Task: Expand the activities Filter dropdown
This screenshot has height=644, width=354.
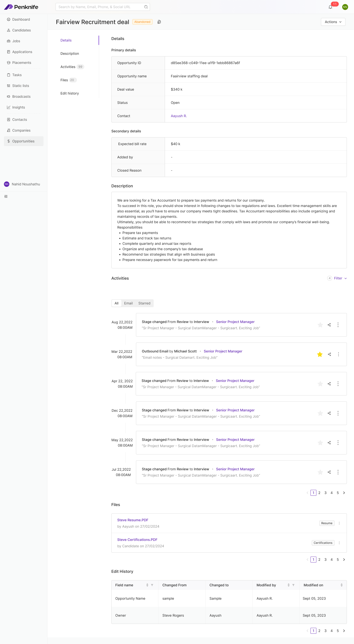Action: 340,278
